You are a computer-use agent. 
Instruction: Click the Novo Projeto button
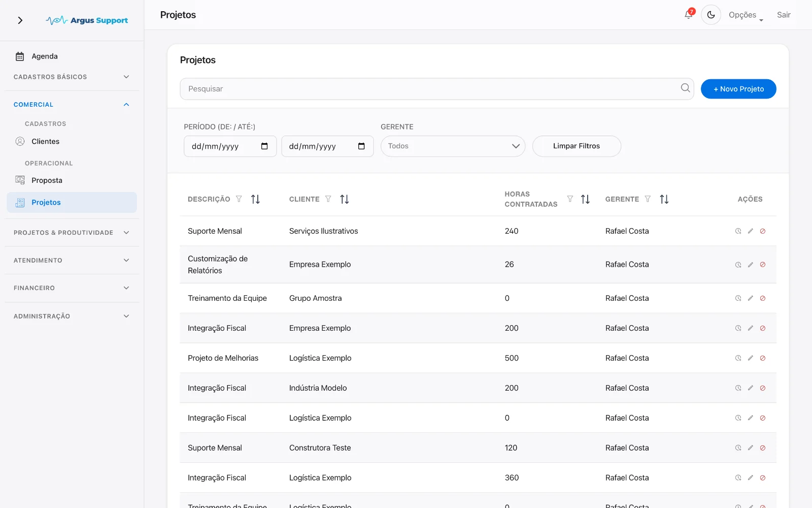[x=738, y=89]
